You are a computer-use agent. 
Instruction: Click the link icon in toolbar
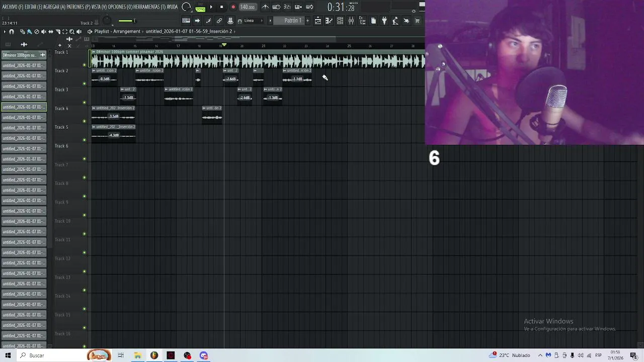coord(219,21)
